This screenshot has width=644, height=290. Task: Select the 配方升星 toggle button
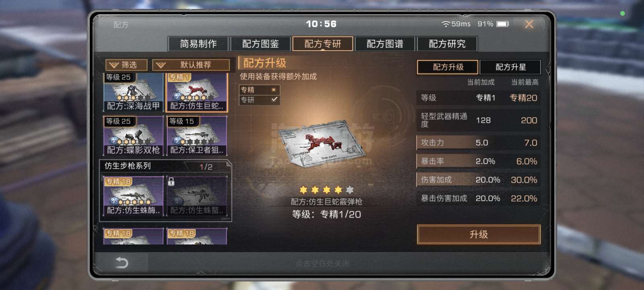pyautogui.click(x=510, y=67)
